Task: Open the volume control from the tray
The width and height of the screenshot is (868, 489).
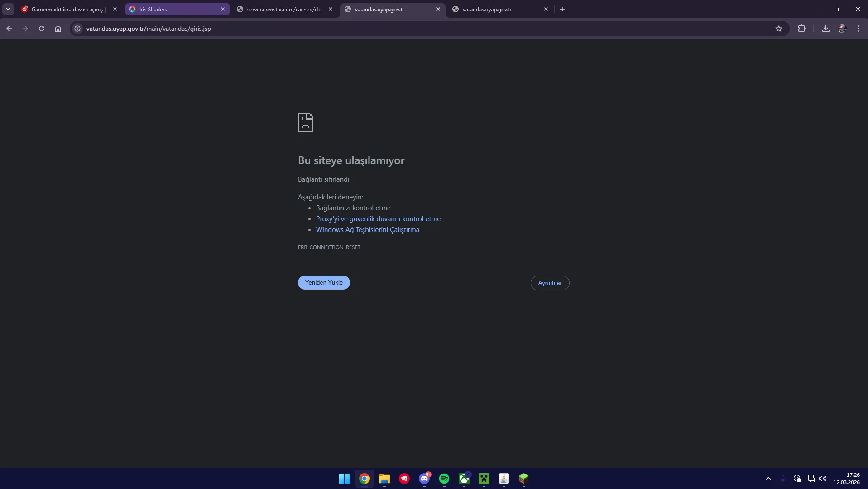Action: pos(823,479)
